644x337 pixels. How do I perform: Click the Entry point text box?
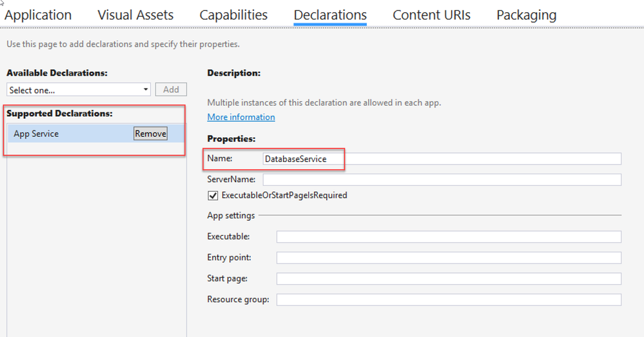[449, 258]
